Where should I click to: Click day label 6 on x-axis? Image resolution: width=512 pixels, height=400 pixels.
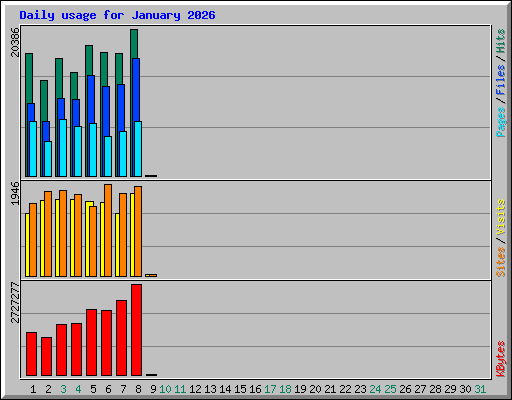(108, 389)
